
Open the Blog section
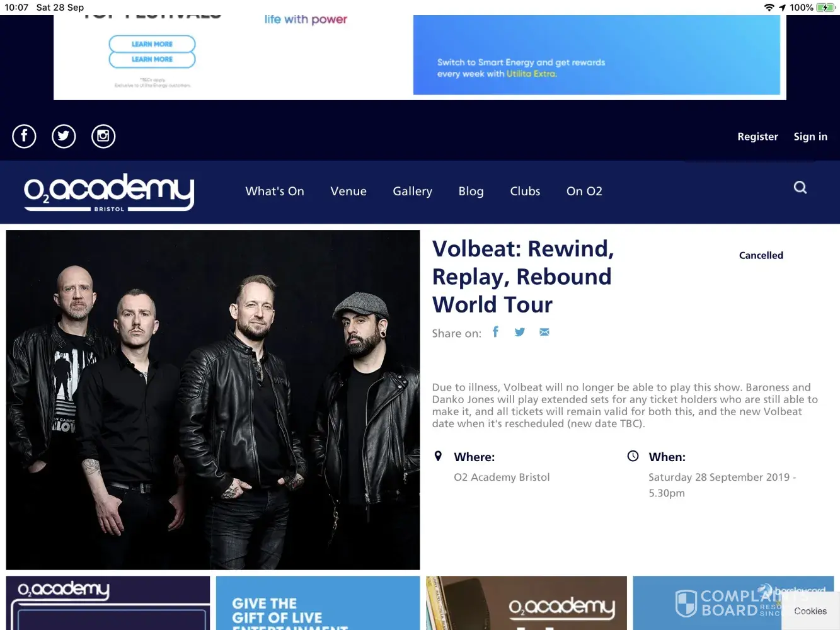(x=471, y=191)
